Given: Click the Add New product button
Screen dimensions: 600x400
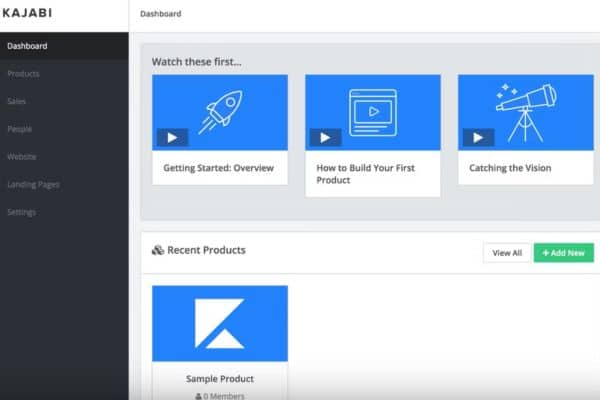Looking at the screenshot, I should click(x=564, y=253).
